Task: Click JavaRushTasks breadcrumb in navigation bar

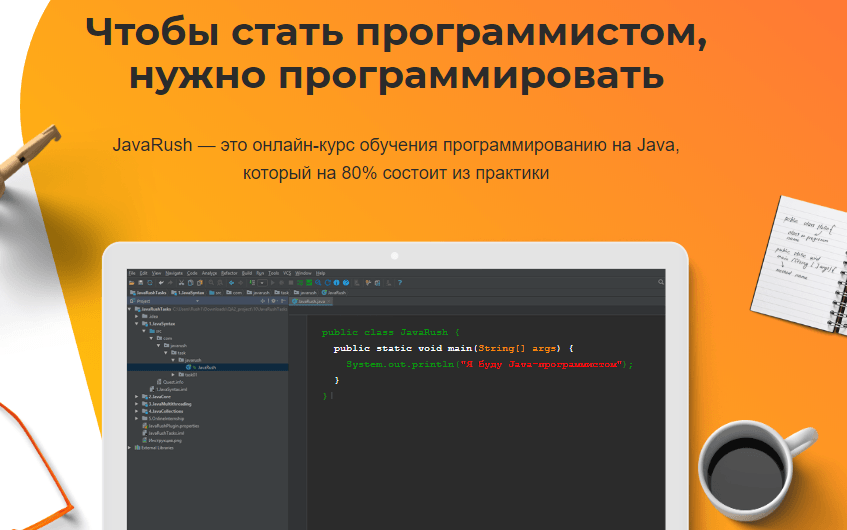Action: [x=148, y=292]
